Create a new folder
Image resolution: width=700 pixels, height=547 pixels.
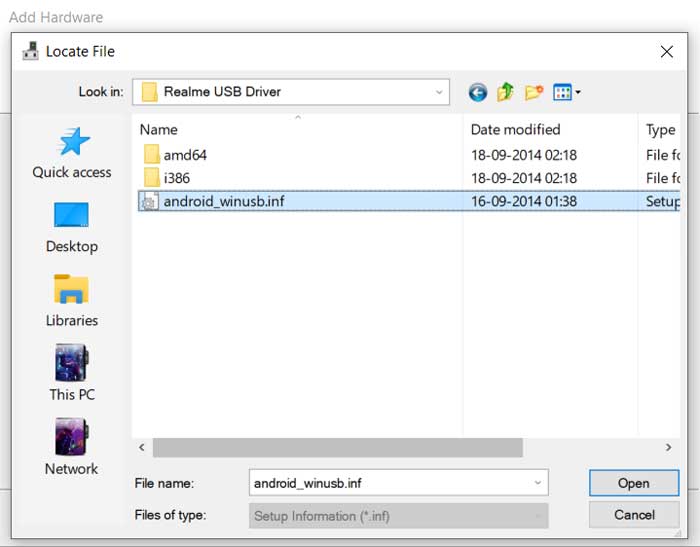[533, 92]
